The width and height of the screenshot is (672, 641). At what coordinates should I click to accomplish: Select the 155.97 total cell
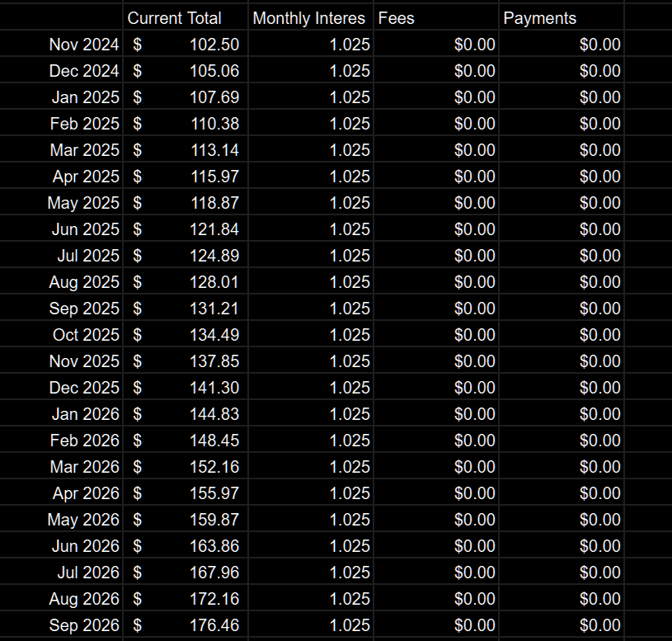pyautogui.click(x=186, y=493)
